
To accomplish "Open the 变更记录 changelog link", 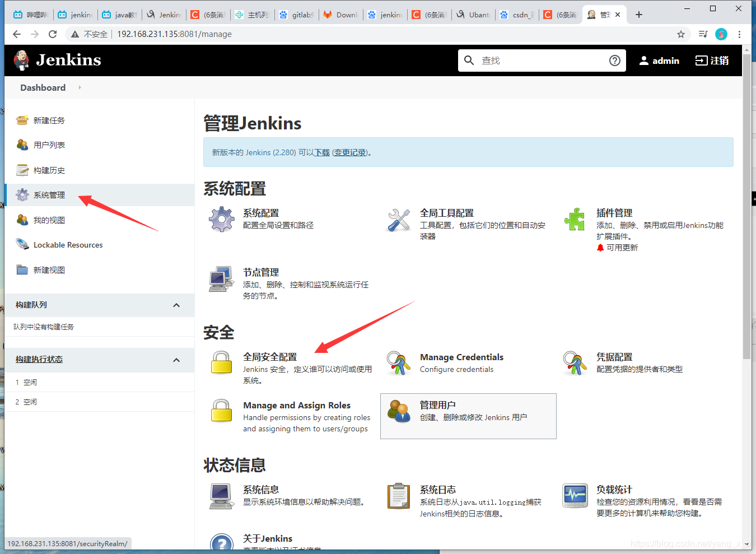I will click(x=350, y=152).
